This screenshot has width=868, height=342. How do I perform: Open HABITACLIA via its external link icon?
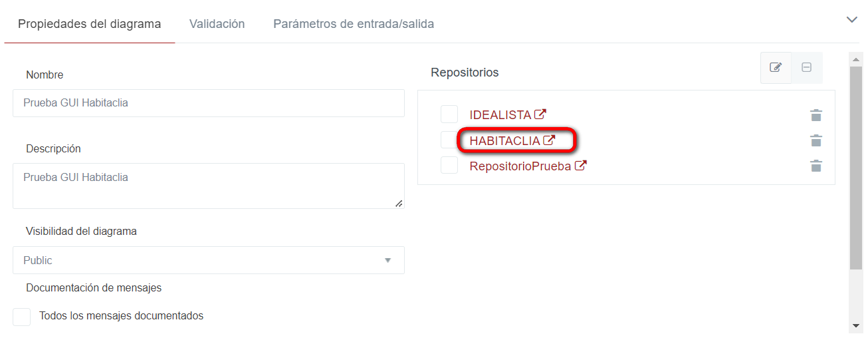549,140
